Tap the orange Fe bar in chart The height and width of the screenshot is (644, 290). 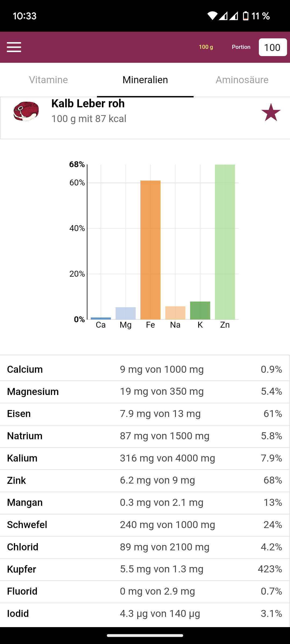(150, 250)
